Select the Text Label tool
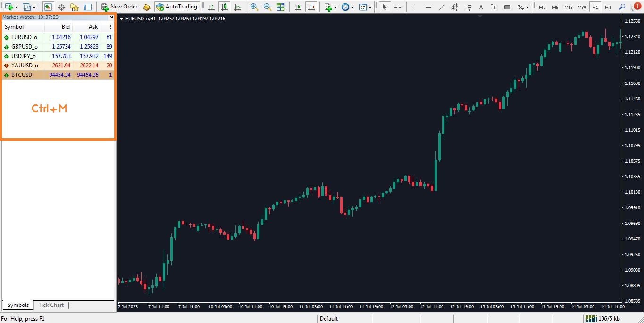644x323 pixels. pos(494,7)
